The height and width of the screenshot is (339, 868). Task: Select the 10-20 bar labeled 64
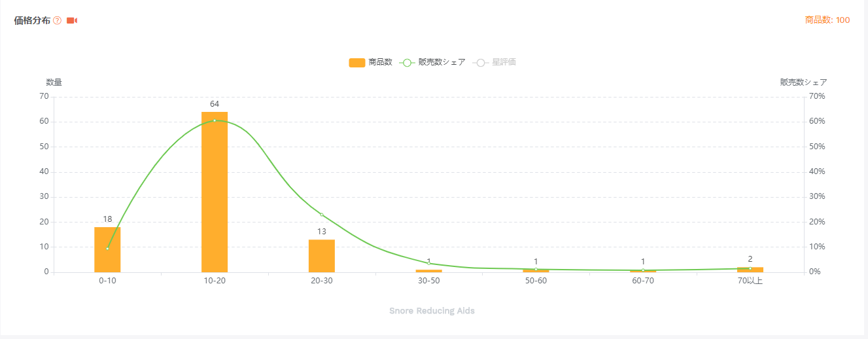215,192
